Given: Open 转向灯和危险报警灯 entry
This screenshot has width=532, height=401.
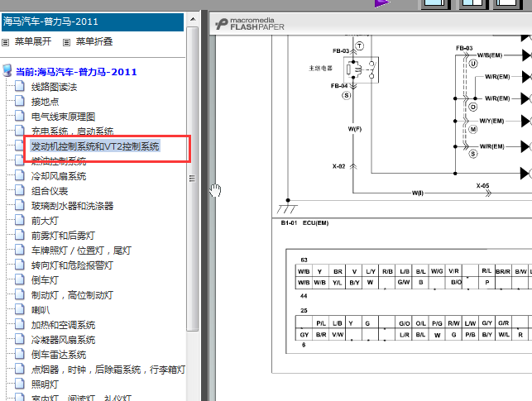Looking at the screenshot, I should tap(72, 265).
